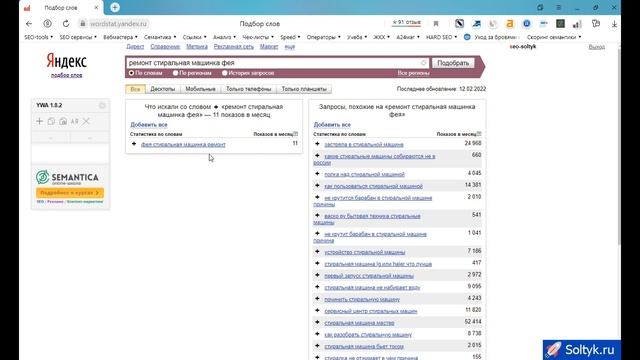Switch to the Только планшеты tab

pyautogui.click(x=304, y=89)
